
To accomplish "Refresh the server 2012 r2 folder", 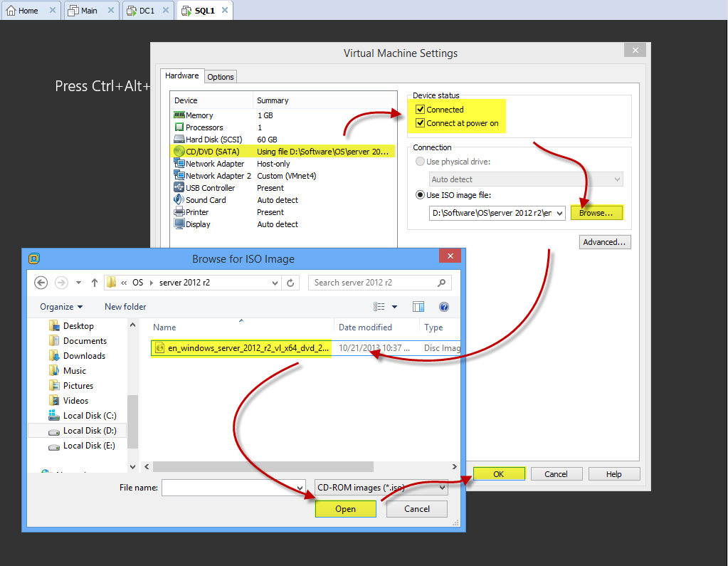I will (x=290, y=283).
